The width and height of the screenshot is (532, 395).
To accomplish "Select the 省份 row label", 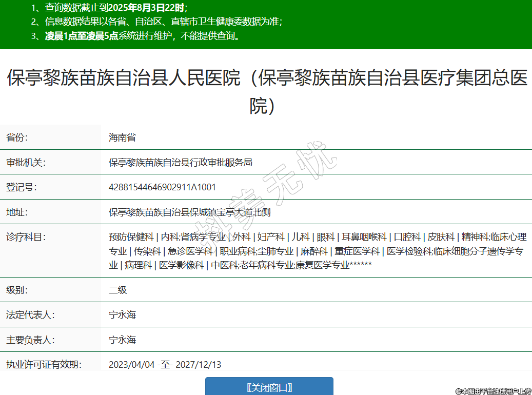I will (17, 137).
